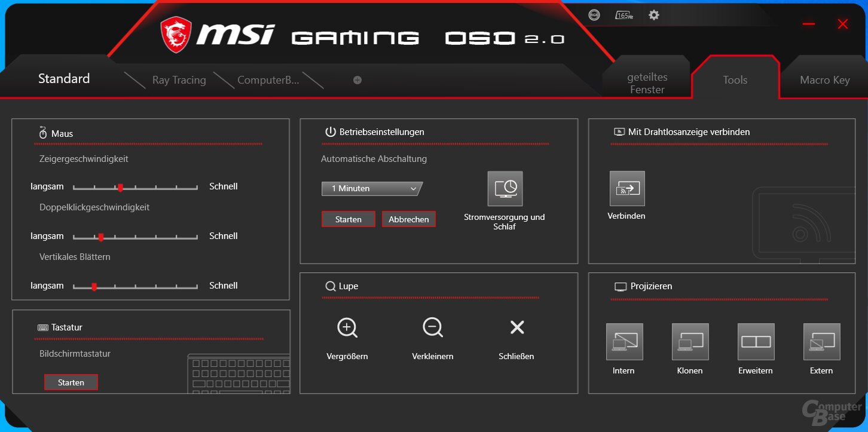Close the Gaming OSD with red X
The height and width of the screenshot is (432, 868).
point(843,24)
